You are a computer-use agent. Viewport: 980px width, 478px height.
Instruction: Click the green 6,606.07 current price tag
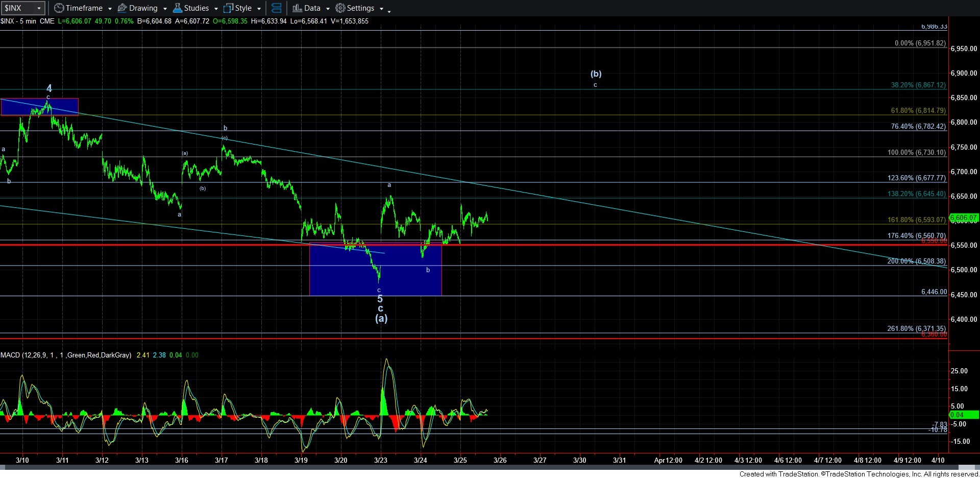(x=963, y=218)
